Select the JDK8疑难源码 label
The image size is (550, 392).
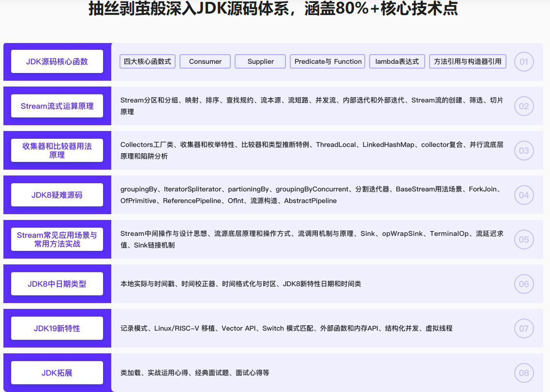pyautogui.click(x=57, y=195)
